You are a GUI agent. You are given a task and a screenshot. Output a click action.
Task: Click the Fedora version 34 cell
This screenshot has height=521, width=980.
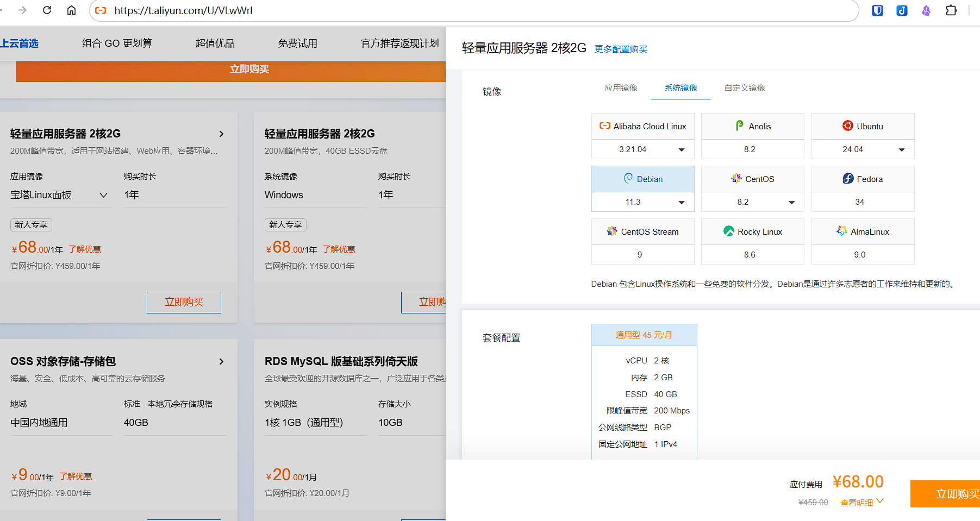[x=863, y=202]
